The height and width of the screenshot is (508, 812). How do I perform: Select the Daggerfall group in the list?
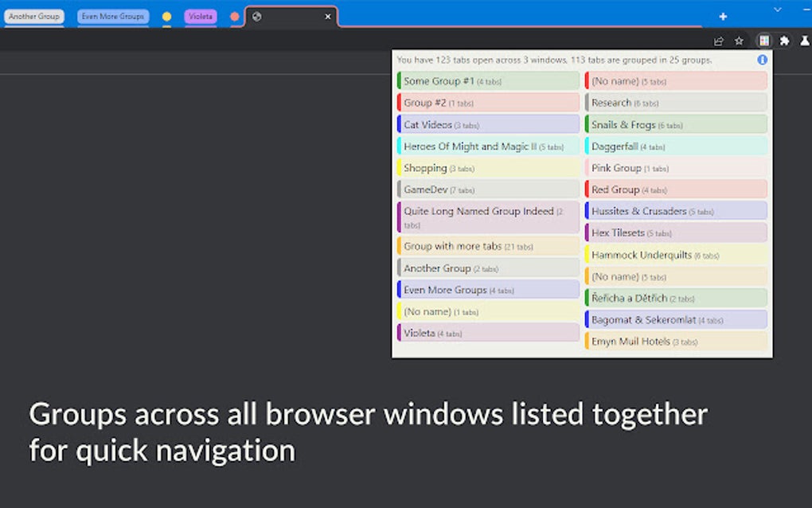(x=676, y=146)
